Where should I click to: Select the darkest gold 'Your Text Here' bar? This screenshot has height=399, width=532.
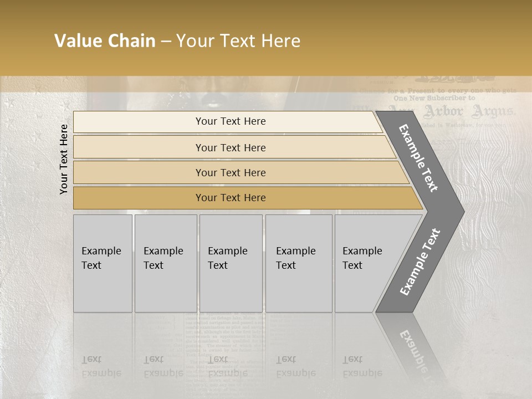coord(231,198)
